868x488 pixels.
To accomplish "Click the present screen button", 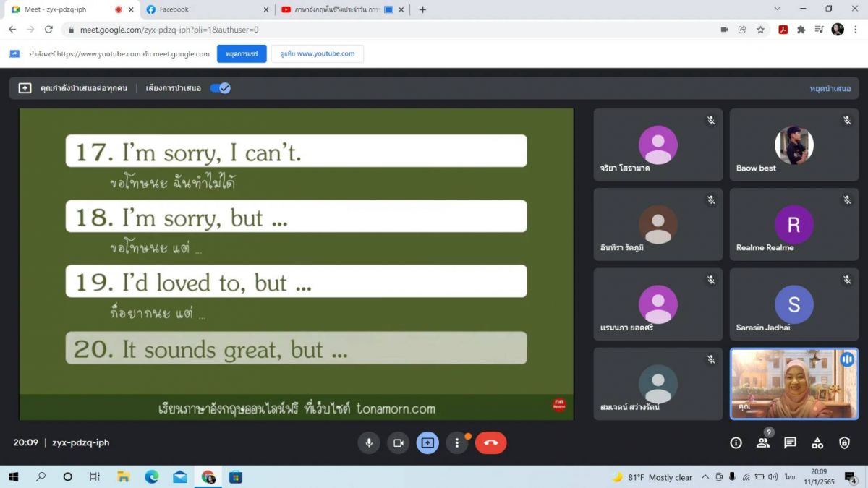I will coord(427,442).
